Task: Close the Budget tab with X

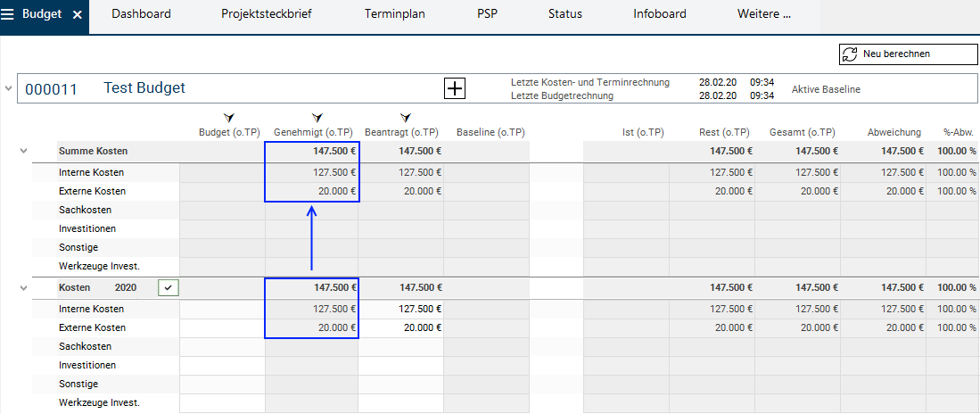Action: (77, 14)
